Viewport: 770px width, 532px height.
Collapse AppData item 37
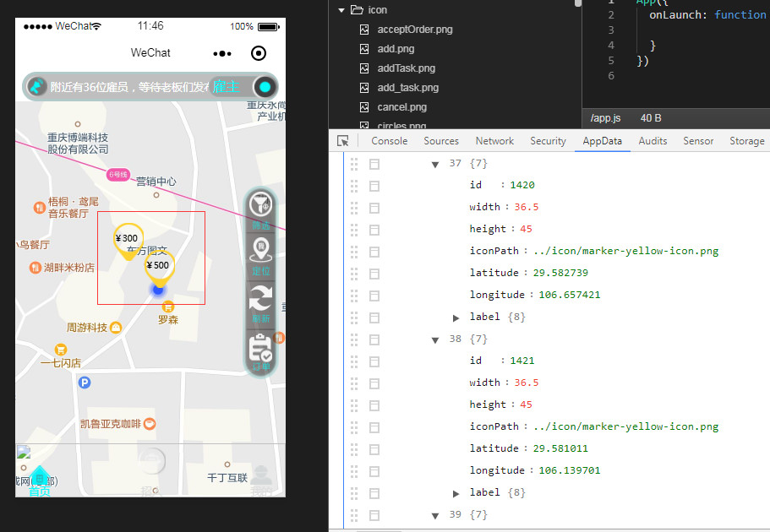point(435,165)
